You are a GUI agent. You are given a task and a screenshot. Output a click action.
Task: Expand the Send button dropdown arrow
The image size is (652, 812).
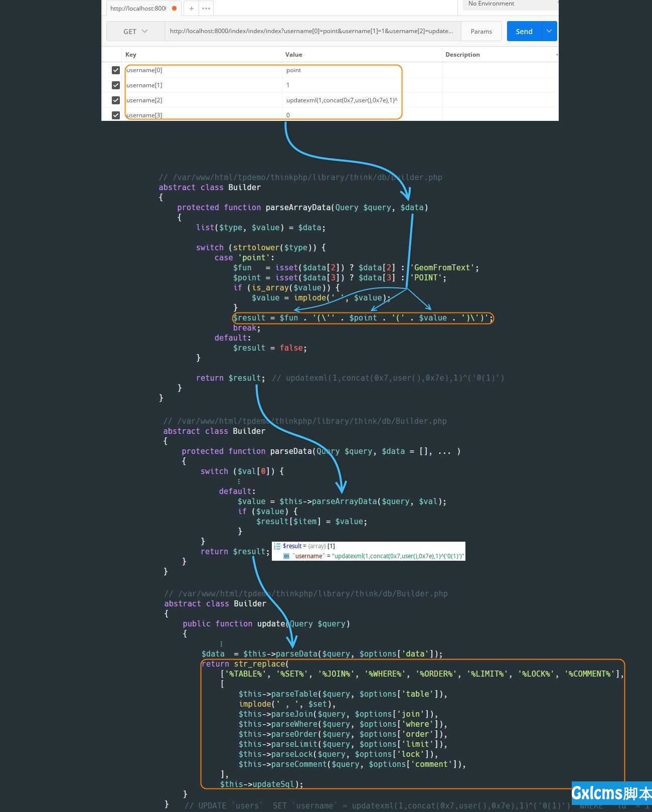click(x=549, y=31)
